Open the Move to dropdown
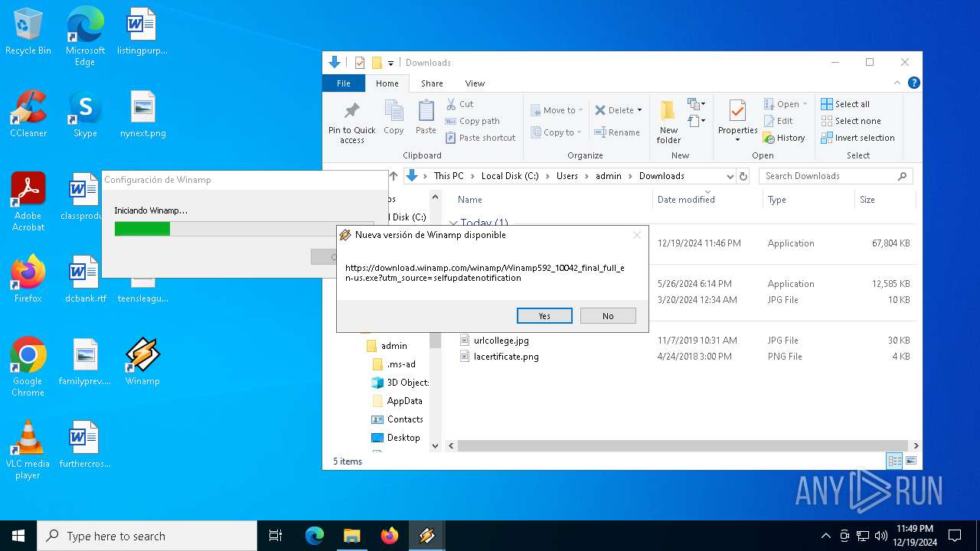The height and width of the screenshot is (551, 980). (557, 110)
